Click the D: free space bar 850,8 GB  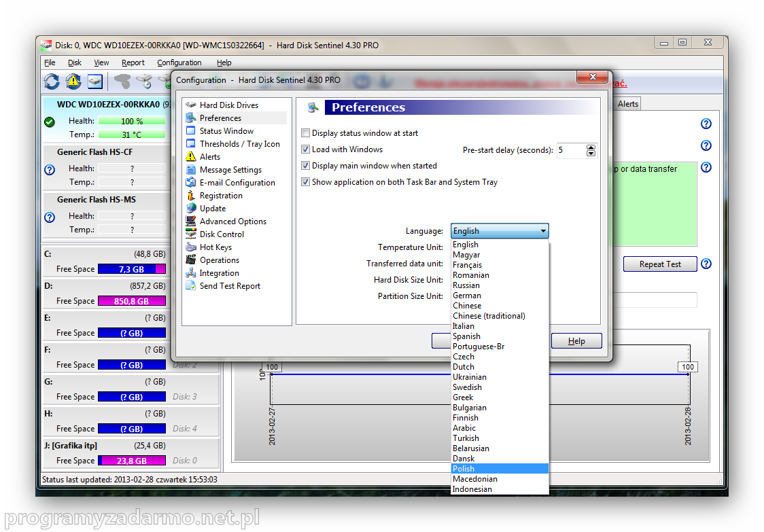(x=132, y=301)
